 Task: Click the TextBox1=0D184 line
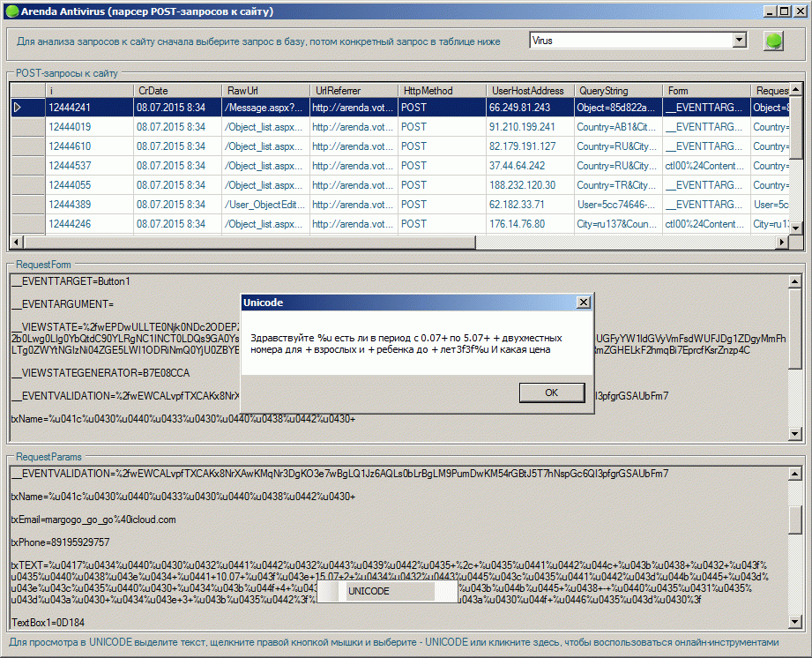pyautogui.click(x=48, y=622)
